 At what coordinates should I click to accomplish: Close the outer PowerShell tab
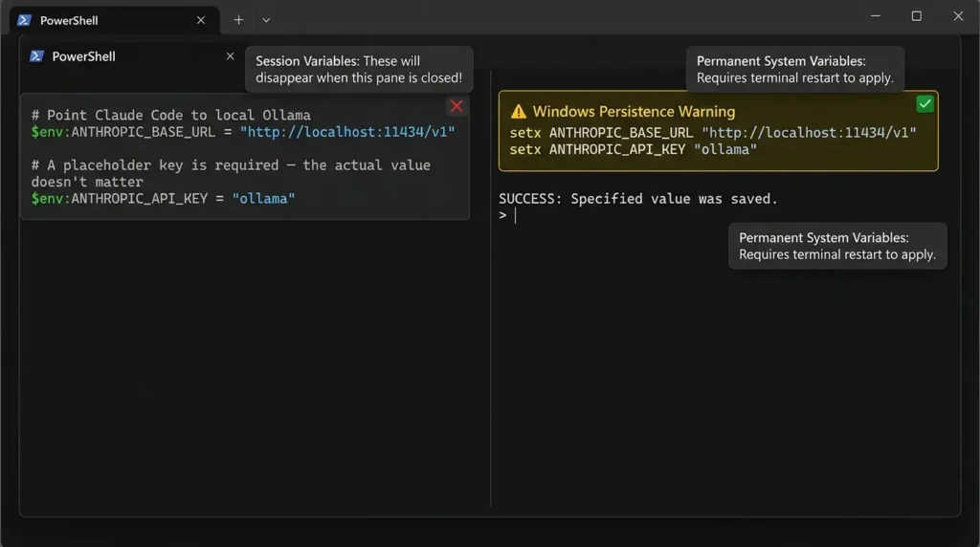(201, 20)
